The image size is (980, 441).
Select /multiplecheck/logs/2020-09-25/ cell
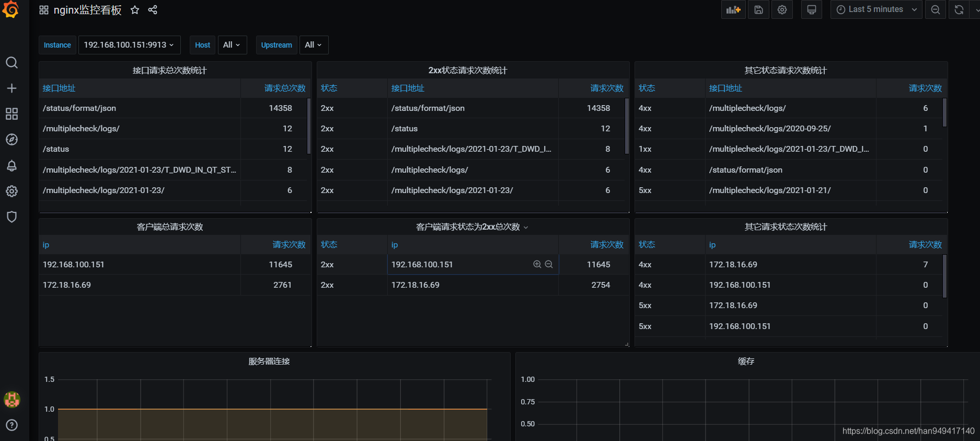click(x=790, y=128)
